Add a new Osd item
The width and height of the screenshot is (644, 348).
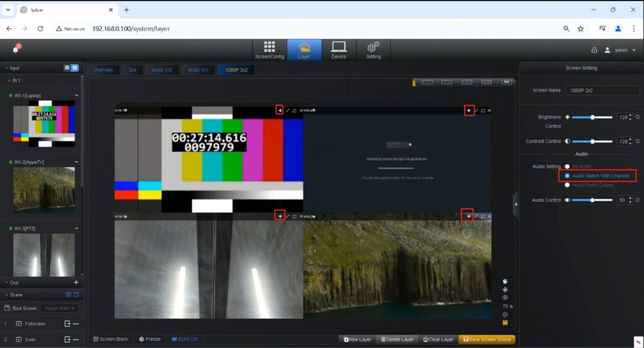[76, 283]
